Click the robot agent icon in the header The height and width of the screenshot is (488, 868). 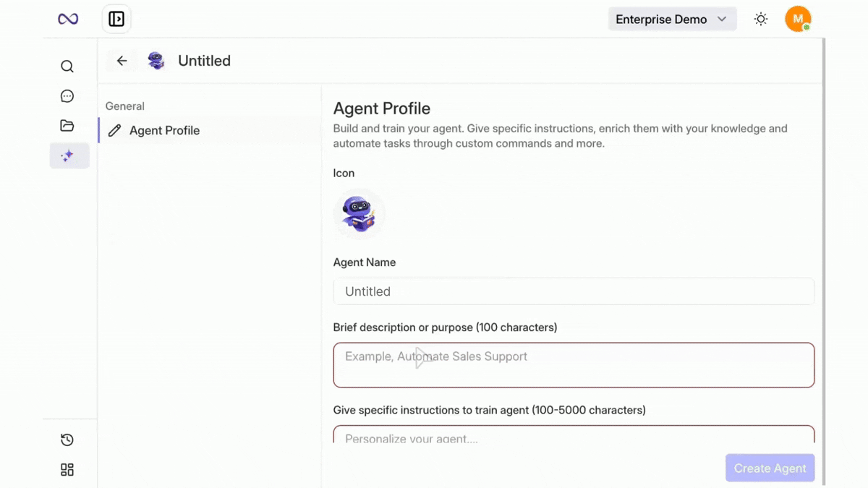(x=156, y=61)
